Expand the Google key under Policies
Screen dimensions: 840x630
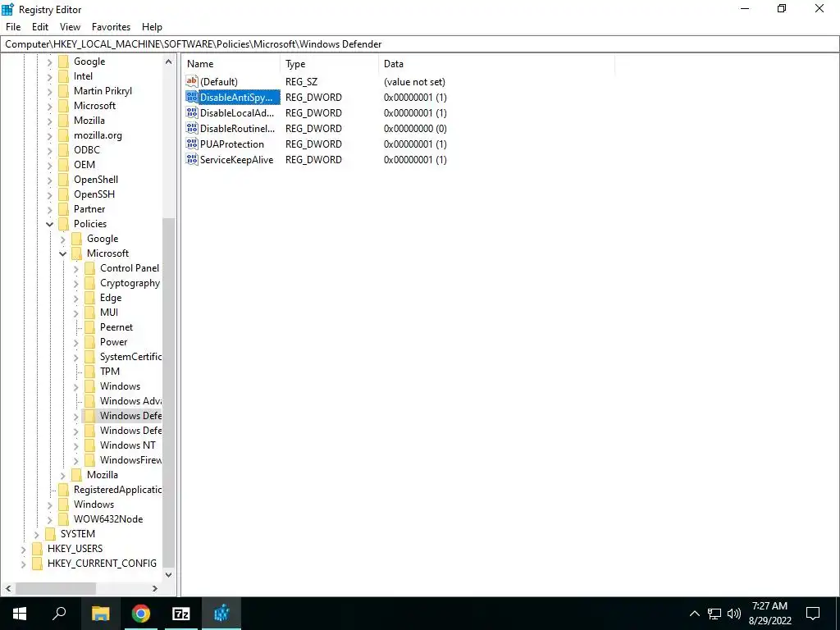[62, 239]
